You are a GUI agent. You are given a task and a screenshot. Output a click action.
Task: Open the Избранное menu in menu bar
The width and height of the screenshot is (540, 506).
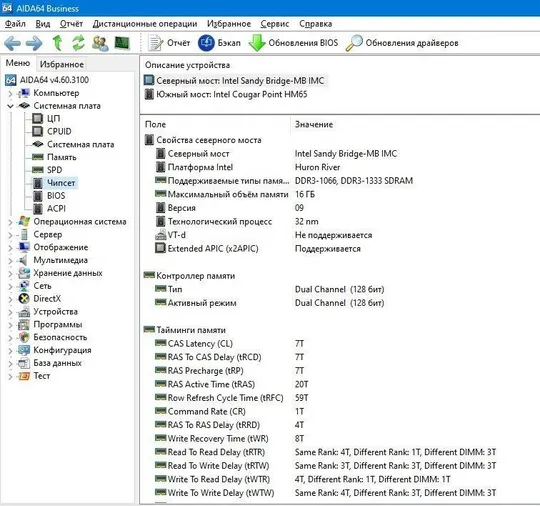[229, 24]
